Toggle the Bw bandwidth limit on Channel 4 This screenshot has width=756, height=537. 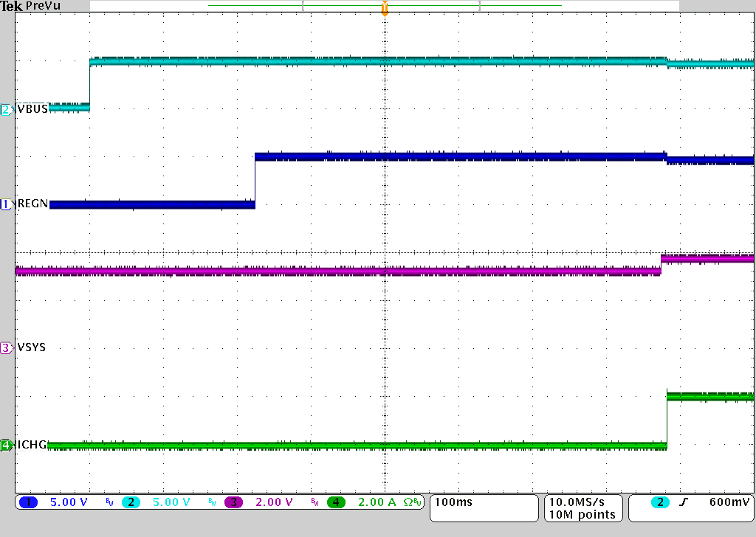pos(418,502)
